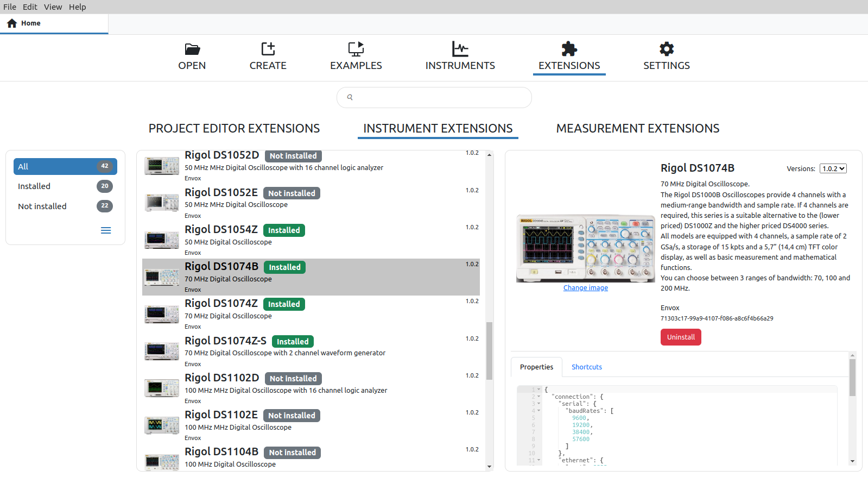
Task: Open the Shortcuts tab
Action: [x=586, y=367]
